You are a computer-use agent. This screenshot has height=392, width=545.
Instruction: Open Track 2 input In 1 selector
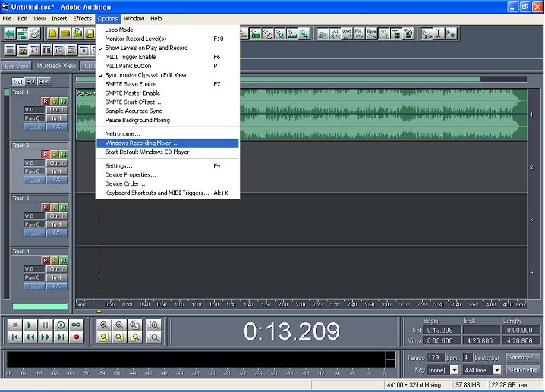57,171
